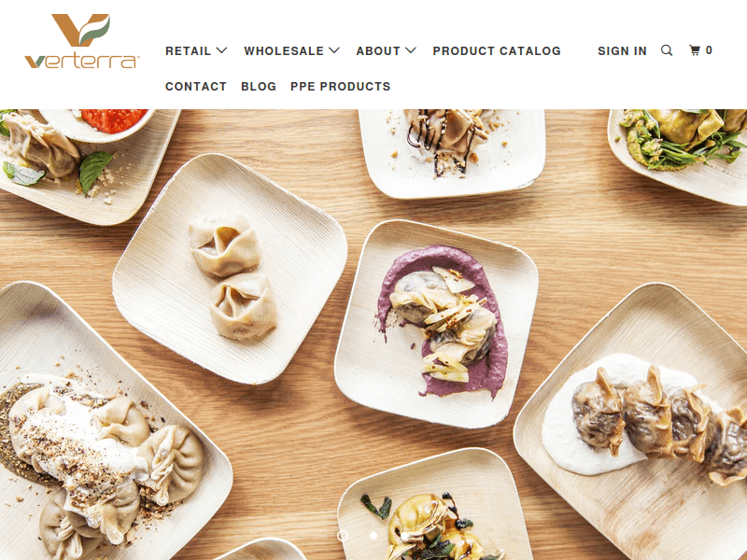Click Sign In
This screenshot has height=560, width=747.
[622, 51]
